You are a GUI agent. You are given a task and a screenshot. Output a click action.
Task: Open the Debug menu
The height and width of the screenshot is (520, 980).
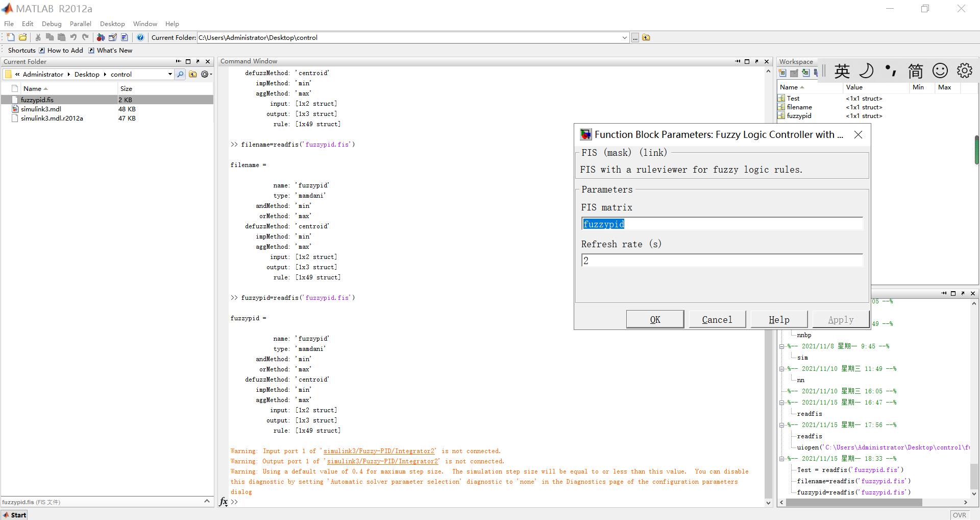(x=51, y=23)
